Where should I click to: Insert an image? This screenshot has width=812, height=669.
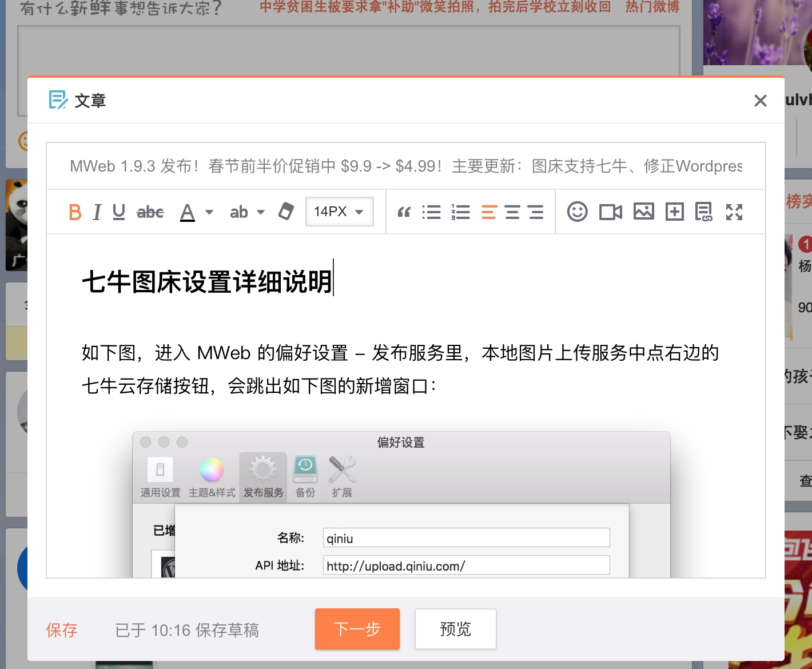tap(644, 212)
